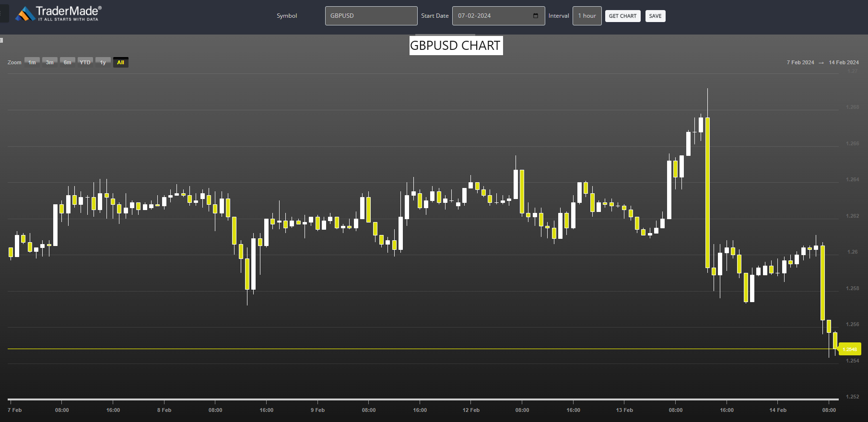
Task: Click the TraderMade logo
Action: pos(58,13)
